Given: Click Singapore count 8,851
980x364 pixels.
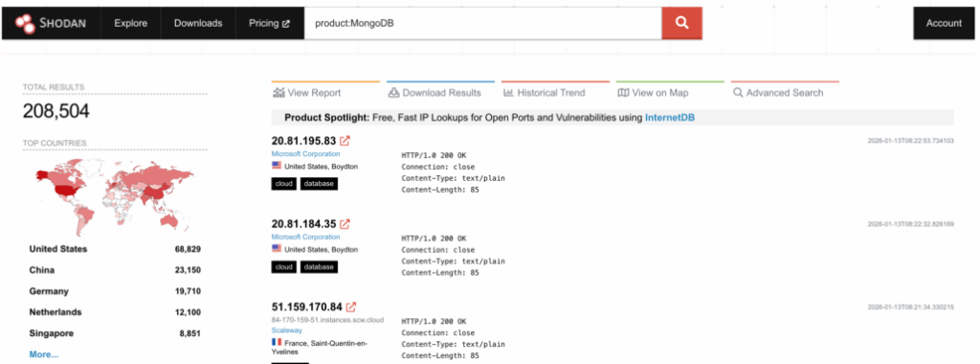Looking at the screenshot, I should [189, 333].
